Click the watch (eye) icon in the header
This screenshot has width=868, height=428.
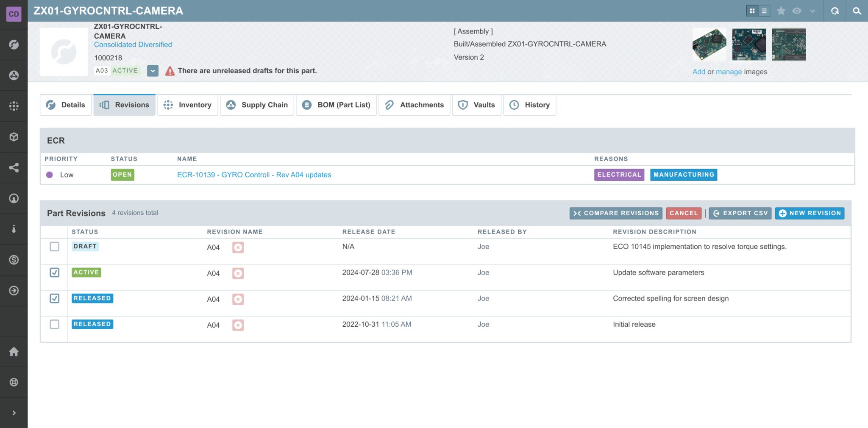797,11
